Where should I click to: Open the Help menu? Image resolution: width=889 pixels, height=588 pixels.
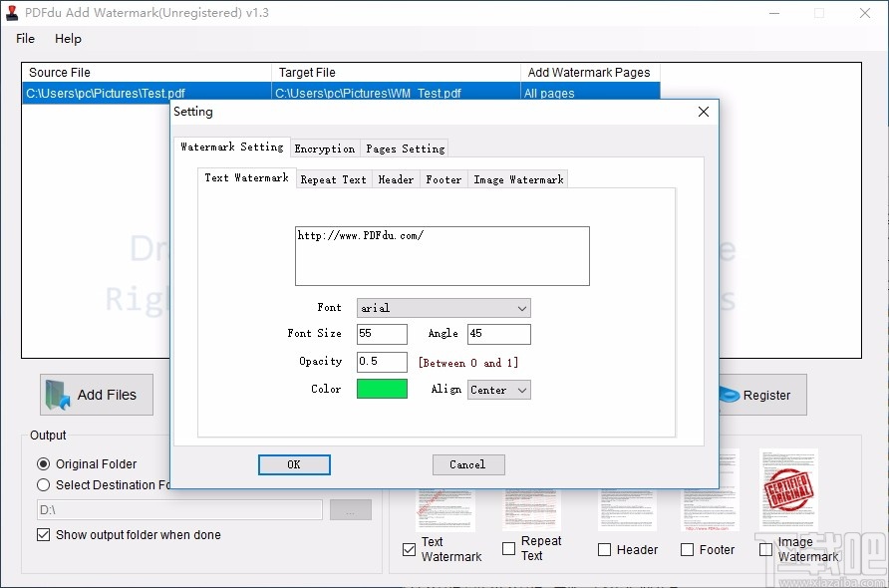click(x=68, y=39)
